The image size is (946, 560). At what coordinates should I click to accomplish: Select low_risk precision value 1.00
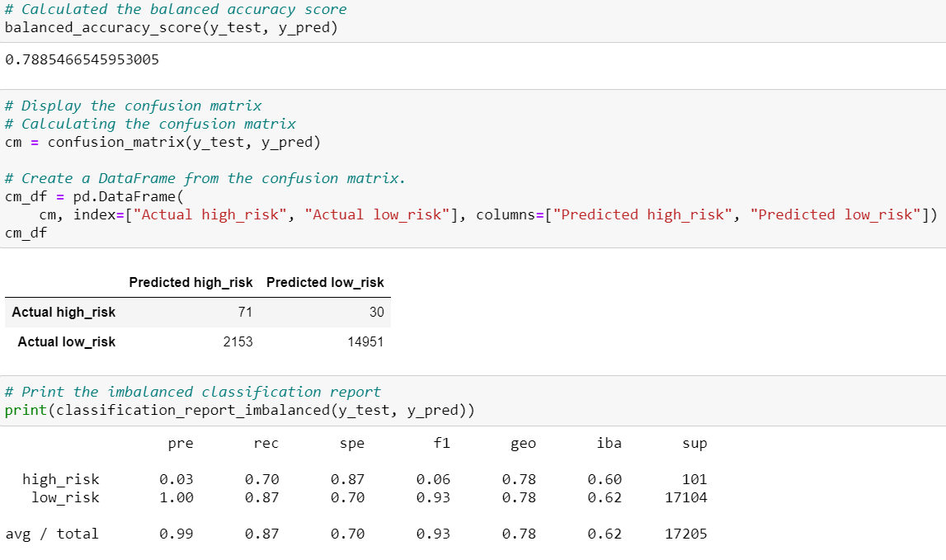176,497
